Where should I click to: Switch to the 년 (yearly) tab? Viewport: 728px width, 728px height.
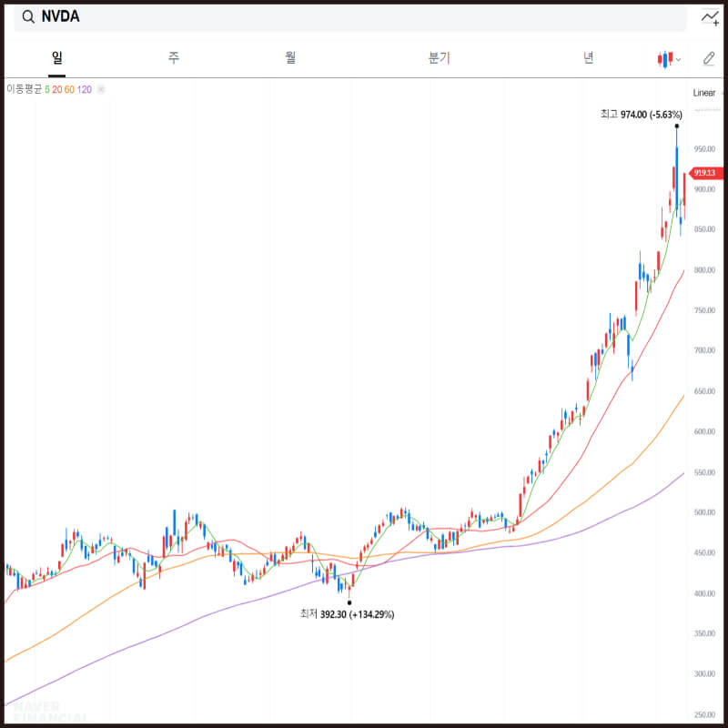[x=588, y=57]
